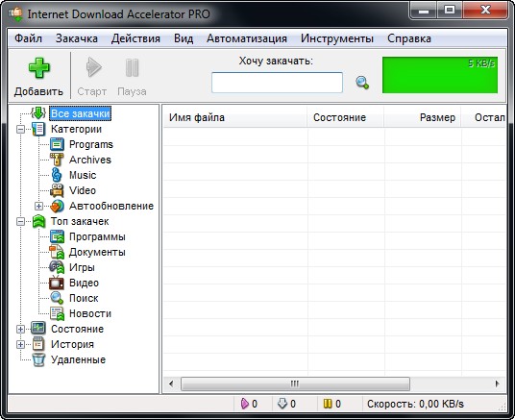This screenshot has height=420, width=515.
Task: Select the Игры label
Action: 82,267
